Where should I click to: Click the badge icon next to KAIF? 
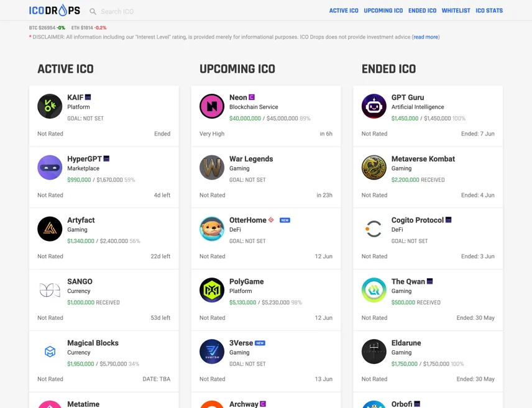pos(88,97)
